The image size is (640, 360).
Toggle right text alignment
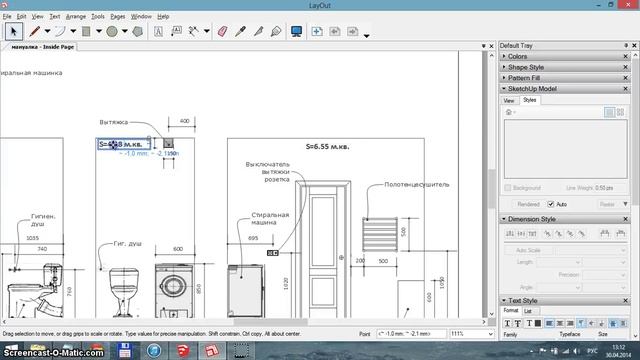click(x=570, y=323)
